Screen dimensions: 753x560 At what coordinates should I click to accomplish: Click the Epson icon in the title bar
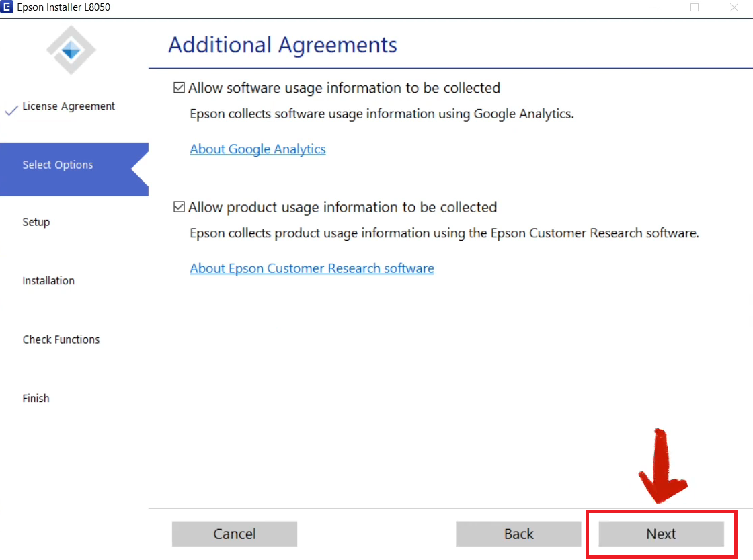tap(7, 7)
